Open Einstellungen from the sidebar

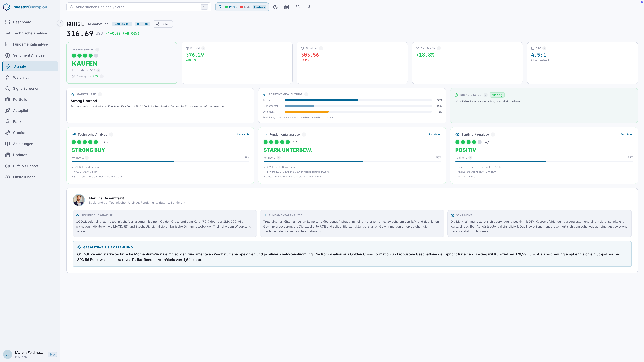click(24, 177)
